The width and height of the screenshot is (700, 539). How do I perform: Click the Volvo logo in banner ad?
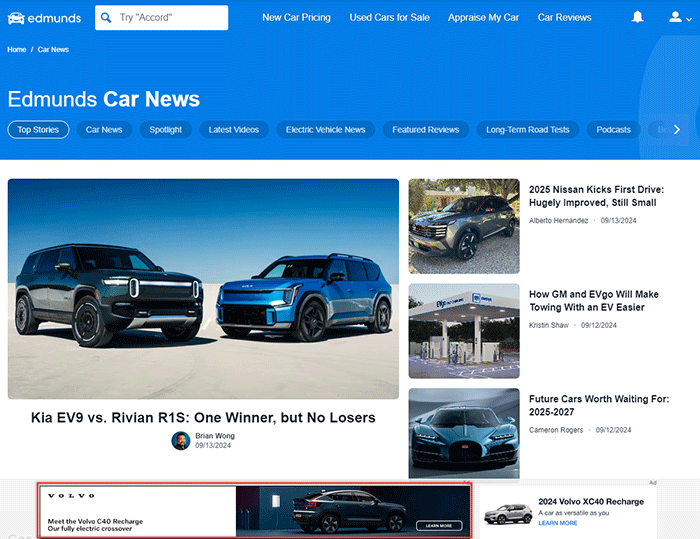tap(71, 496)
